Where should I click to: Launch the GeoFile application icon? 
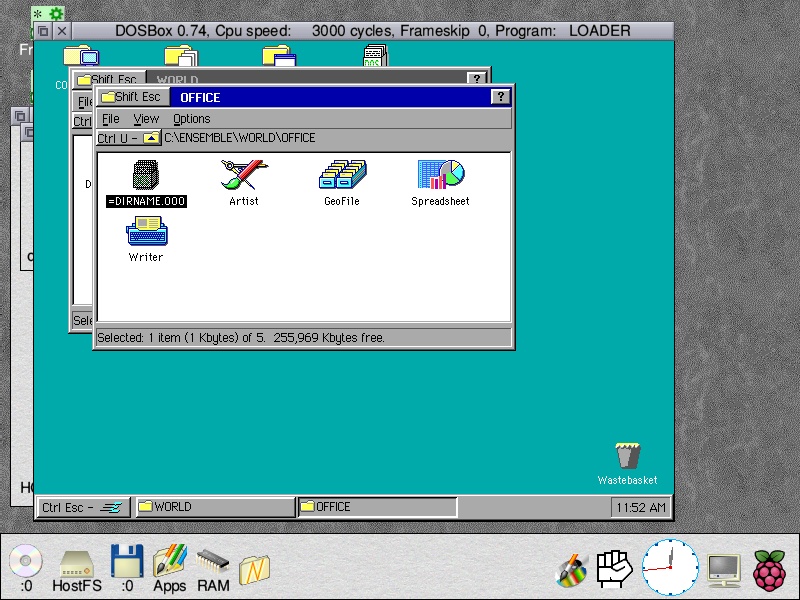coord(342,177)
